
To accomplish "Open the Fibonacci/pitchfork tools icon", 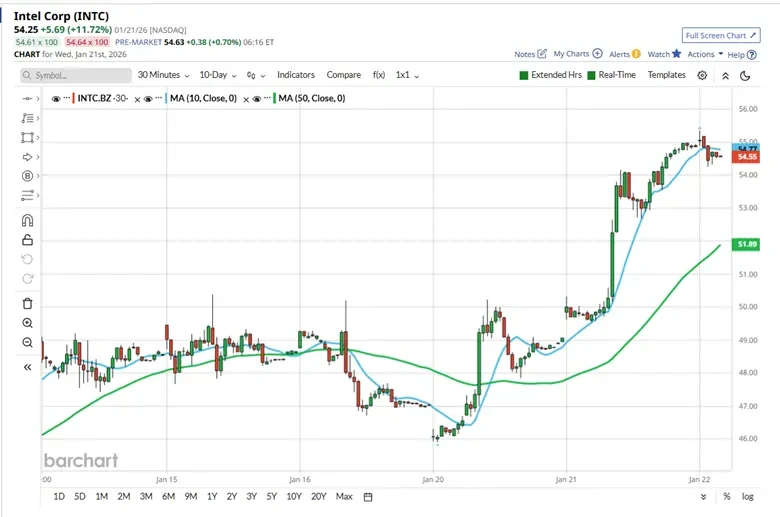I will 27,118.
